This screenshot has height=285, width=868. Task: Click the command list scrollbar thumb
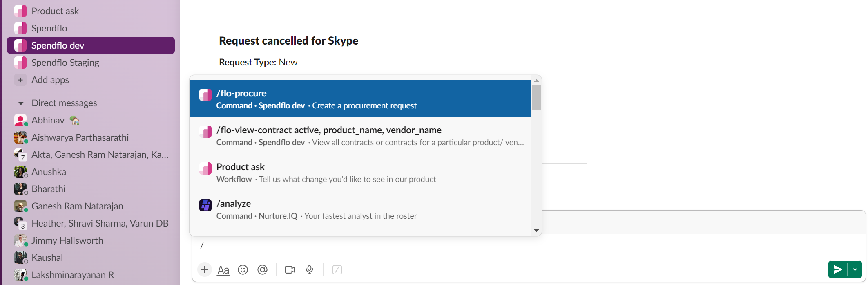(x=536, y=97)
